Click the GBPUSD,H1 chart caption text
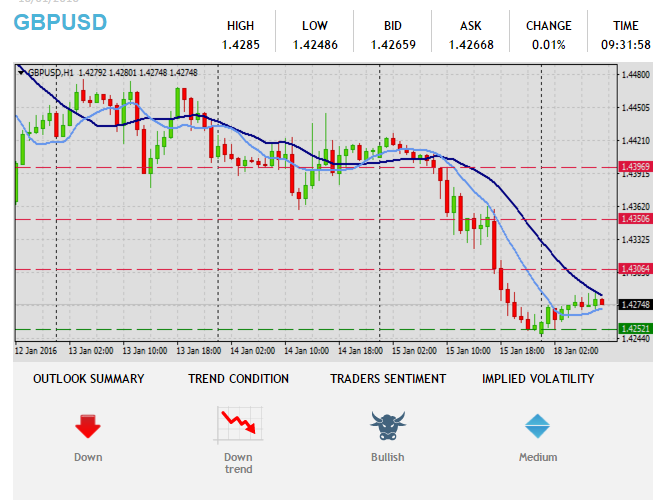 tap(50, 73)
